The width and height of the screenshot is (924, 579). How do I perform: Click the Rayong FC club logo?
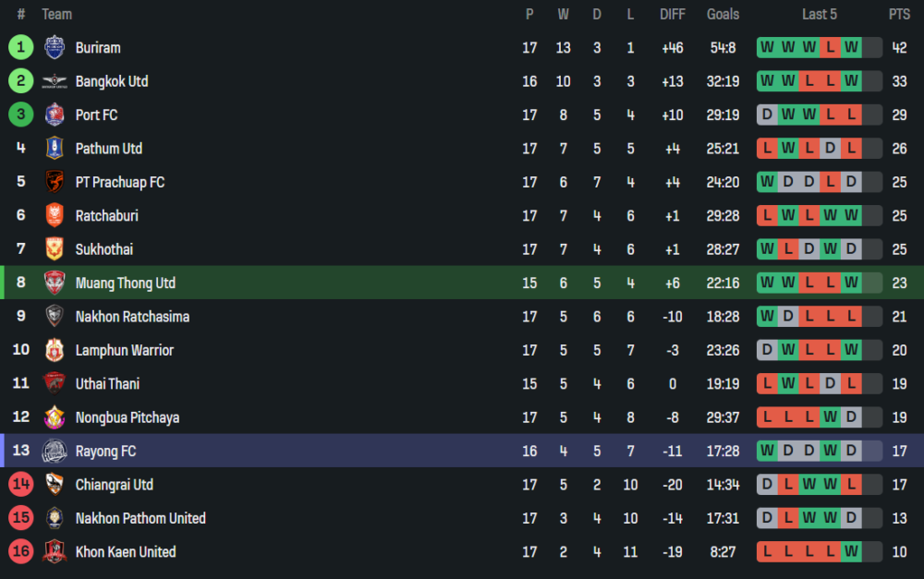(x=55, y=451)
